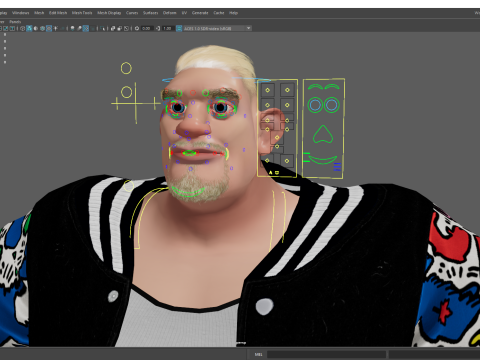The height and width of the screenshot is (360, 480).
Task: Click the Exposure reset icon
Action: [x=137, y=28]
